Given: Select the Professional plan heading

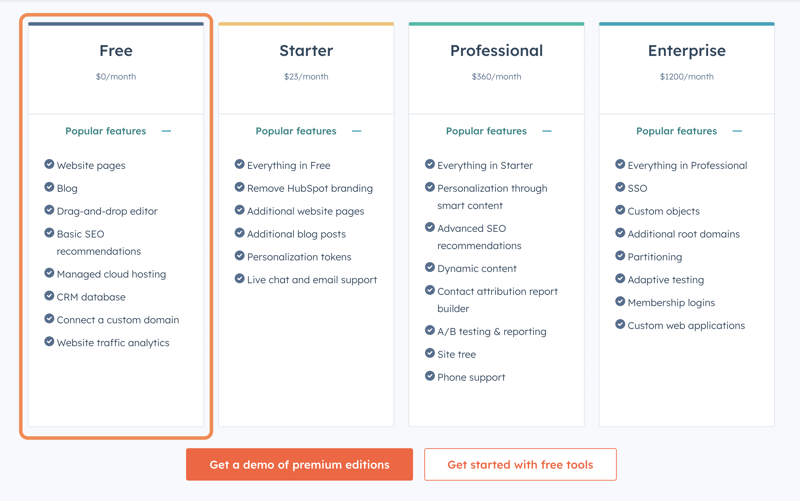Looking at the screenshot, I should click(496, 51).
